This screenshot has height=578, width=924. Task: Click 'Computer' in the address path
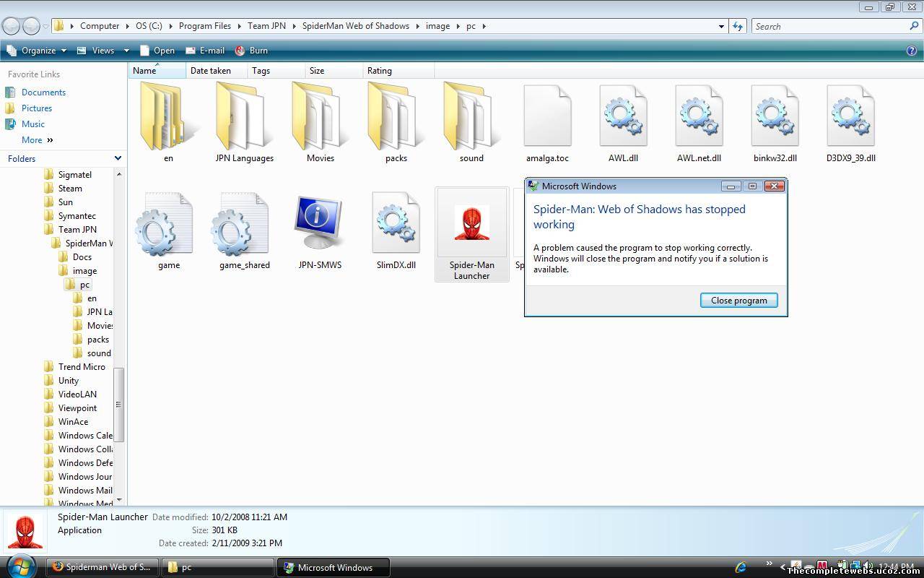click(100, 26)
